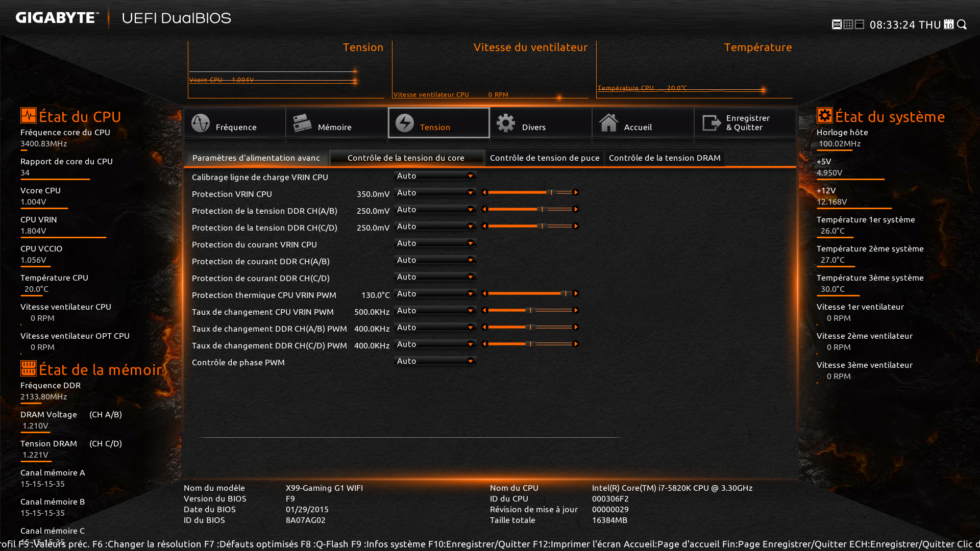The image size is (980, 551).
Task: Open Protection du courant VRIN CPU dropdown
Action: coord(435,243)
